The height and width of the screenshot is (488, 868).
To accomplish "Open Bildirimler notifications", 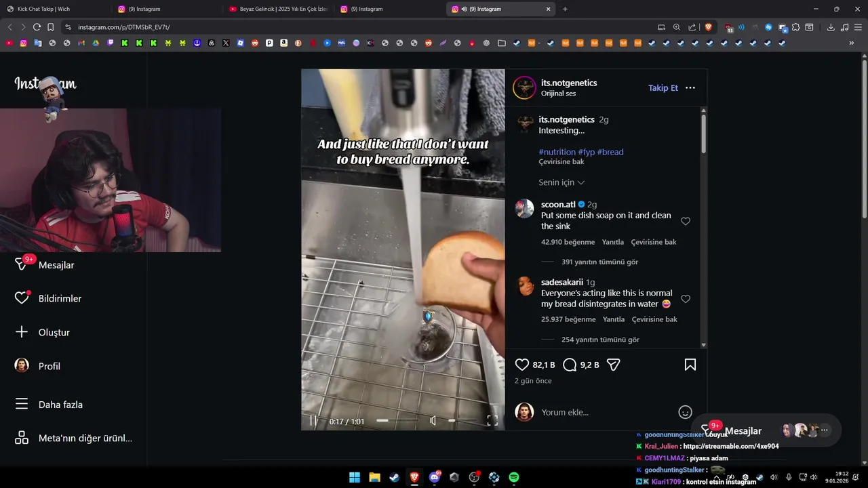I will tap(48, 298).
